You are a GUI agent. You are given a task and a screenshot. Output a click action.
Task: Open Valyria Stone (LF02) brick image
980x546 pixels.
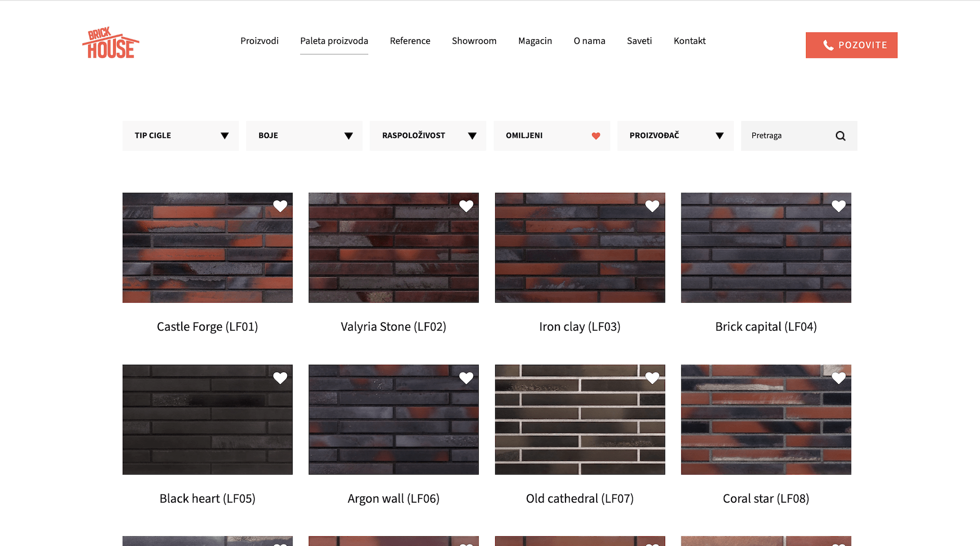394,247
